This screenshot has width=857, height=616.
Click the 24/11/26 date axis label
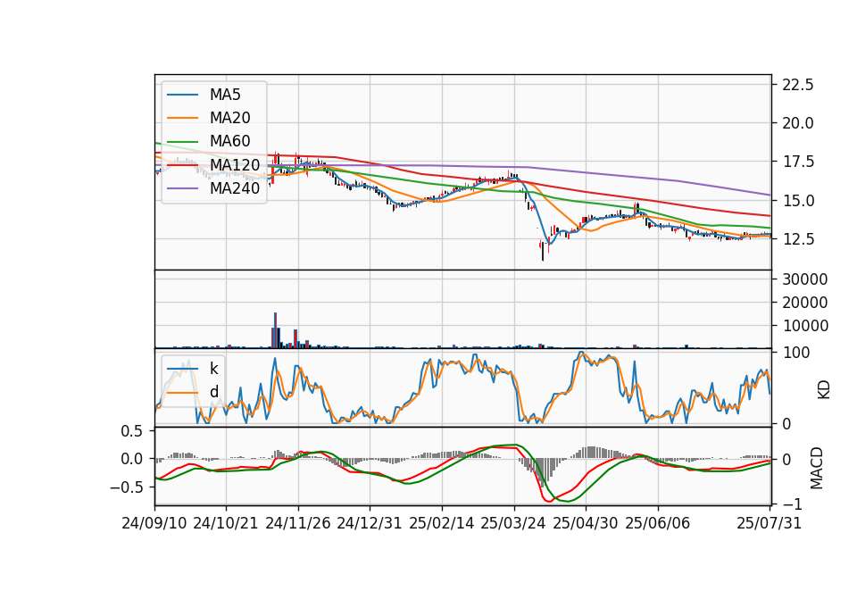pyautogui.click(x=298, y=523)
